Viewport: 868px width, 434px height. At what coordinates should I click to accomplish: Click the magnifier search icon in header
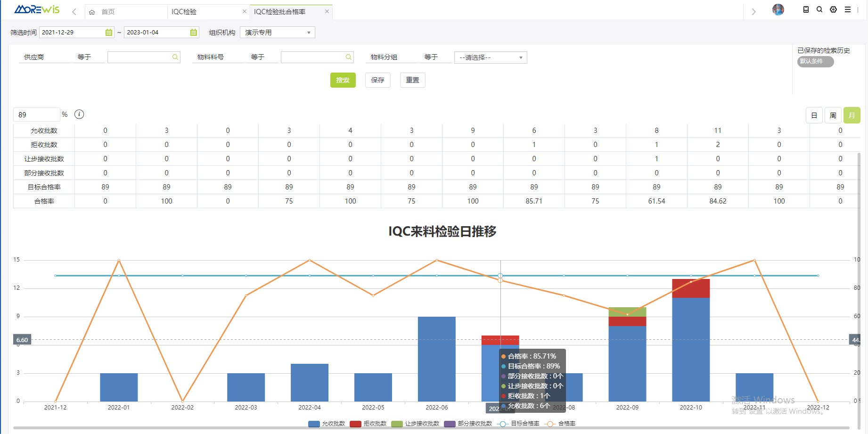819,9
